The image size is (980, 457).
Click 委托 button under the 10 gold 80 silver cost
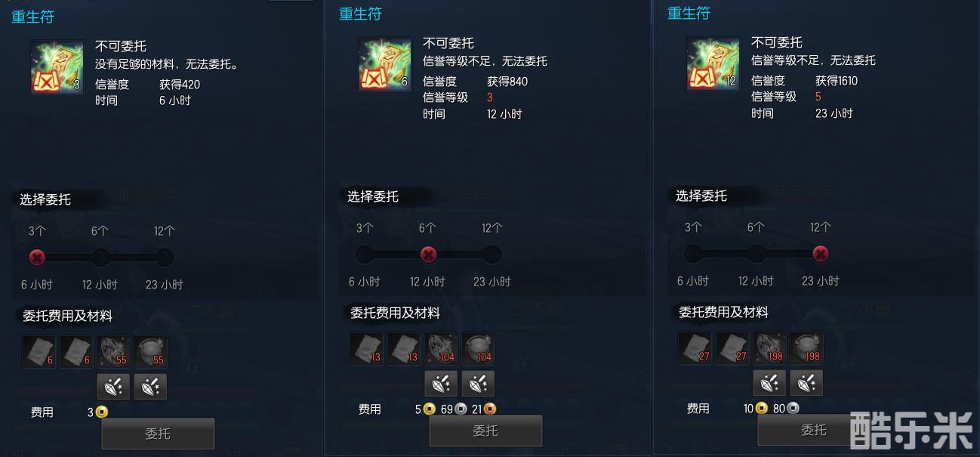[x=814, y=430]
